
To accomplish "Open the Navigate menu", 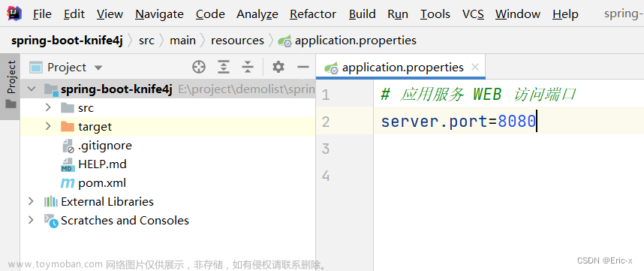I will coord(159,14).
